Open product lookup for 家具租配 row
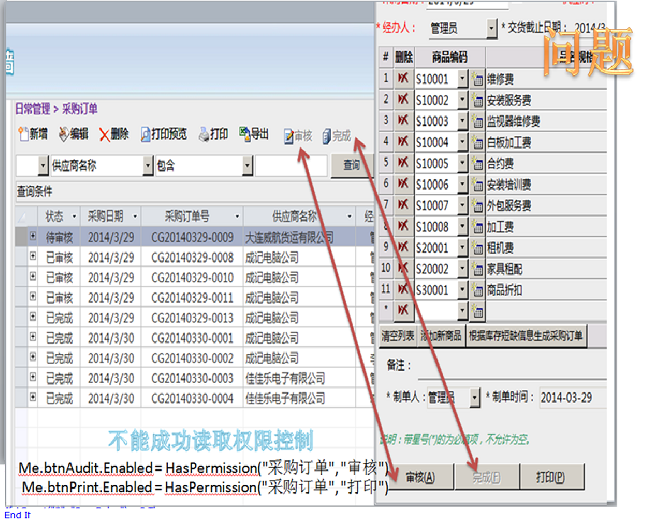Viewport: 650px width, 526px height. coord(478,269)
